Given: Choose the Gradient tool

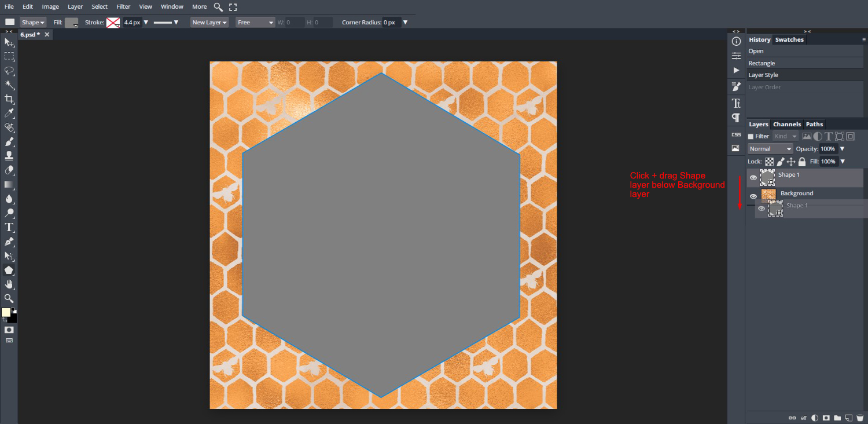Looking at the screenshot, I should tap(9, 185).
